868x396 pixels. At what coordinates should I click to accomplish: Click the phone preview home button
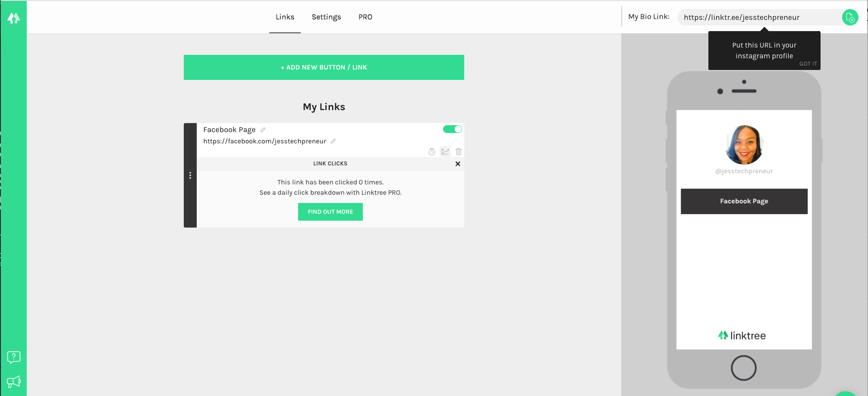(x=744, y=368)
